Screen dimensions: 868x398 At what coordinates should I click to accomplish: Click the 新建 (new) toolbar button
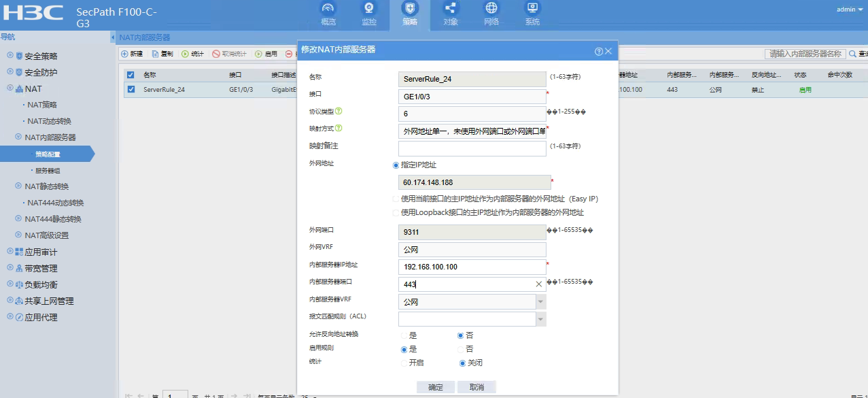[132, 54]
